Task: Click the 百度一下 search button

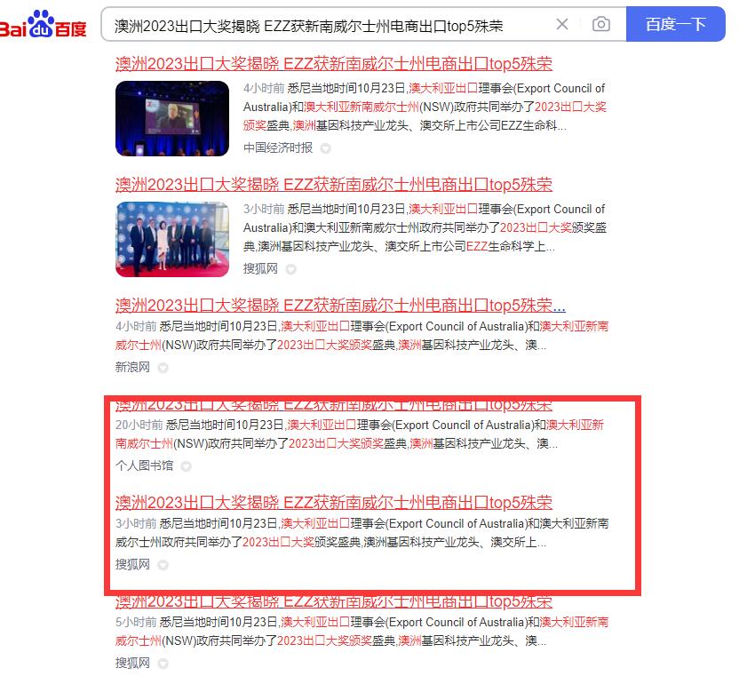Action: click(676, 24)
